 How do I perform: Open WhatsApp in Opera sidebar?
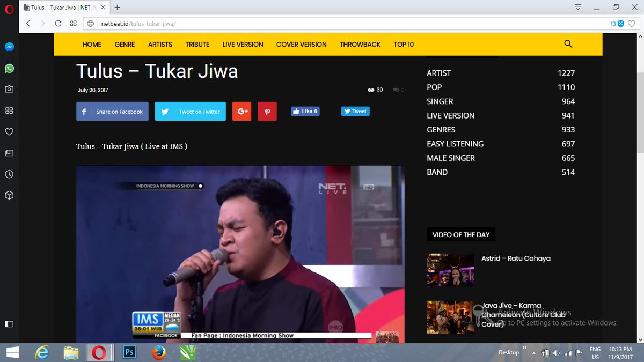click(9, 69)
